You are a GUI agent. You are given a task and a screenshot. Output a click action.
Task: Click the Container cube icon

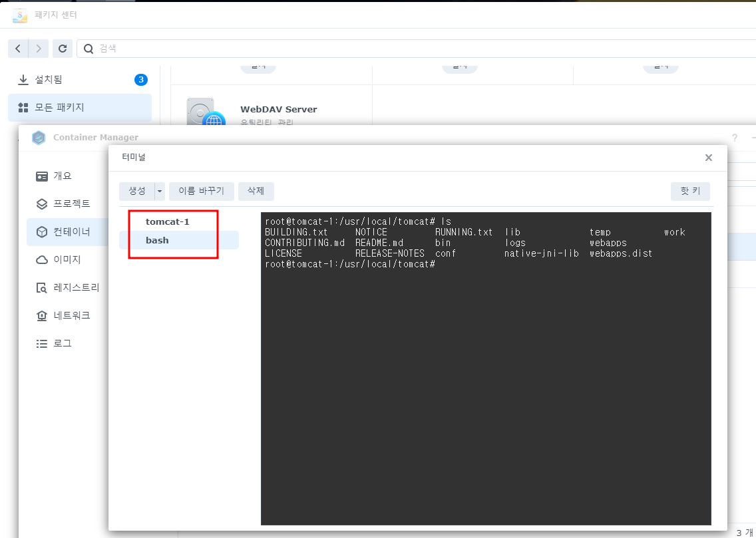coord(42,231)
